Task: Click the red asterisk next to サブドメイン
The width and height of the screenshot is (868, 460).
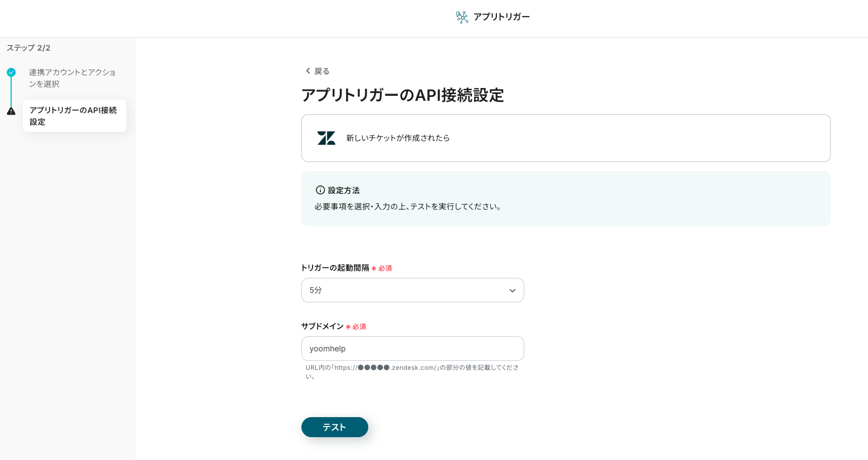Action: click(x=348, y=327)
